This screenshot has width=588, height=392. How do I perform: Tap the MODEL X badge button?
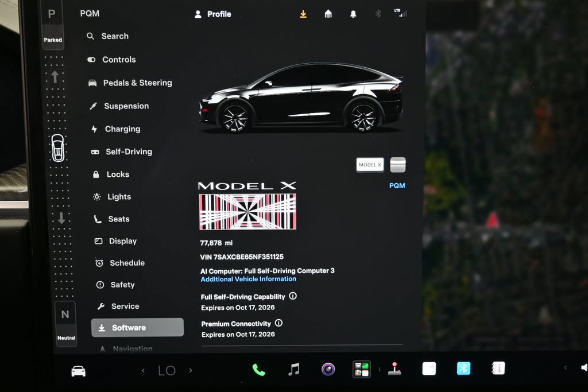370,165
